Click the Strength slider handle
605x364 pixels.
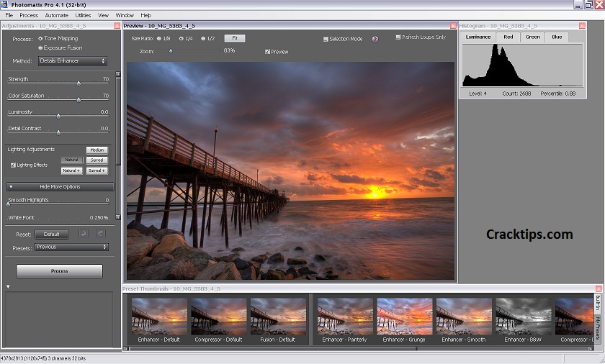point(79,83)
